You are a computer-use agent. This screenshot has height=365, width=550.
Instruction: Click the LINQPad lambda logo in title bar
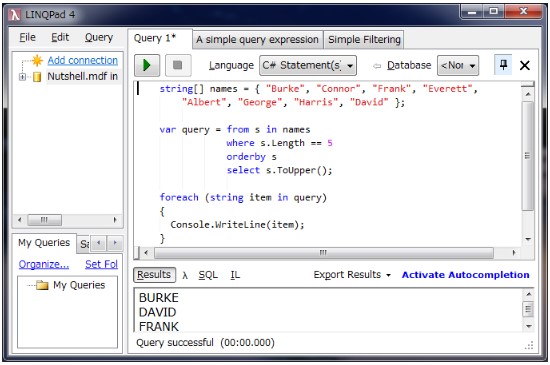click(x=15, y=15)
